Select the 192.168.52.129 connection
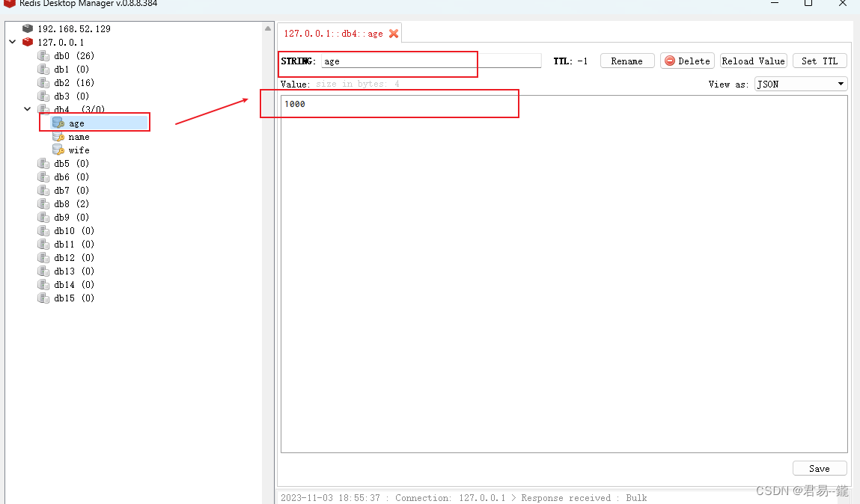860x504 pixels. [74, 28]
